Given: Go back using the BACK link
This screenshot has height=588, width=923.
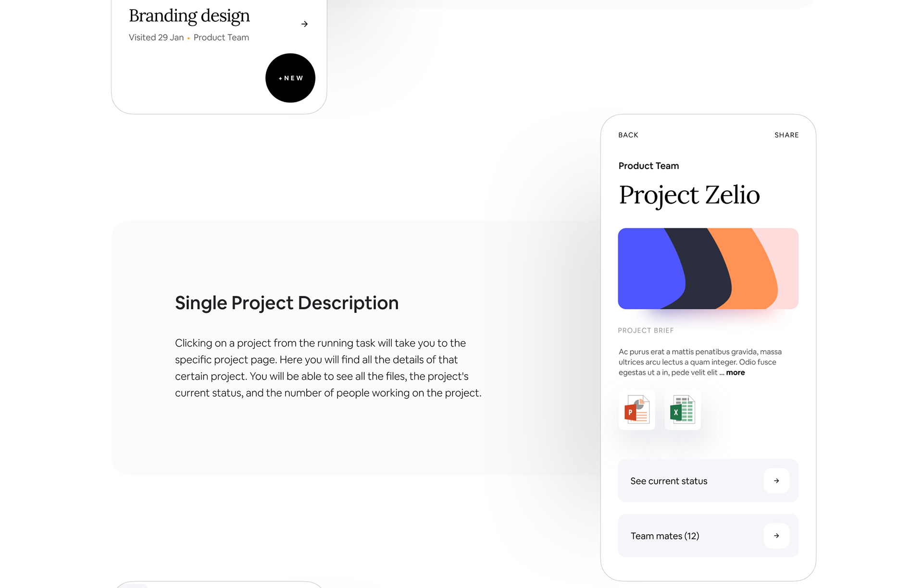Looking at the screenshot, I should coord(628,135).
